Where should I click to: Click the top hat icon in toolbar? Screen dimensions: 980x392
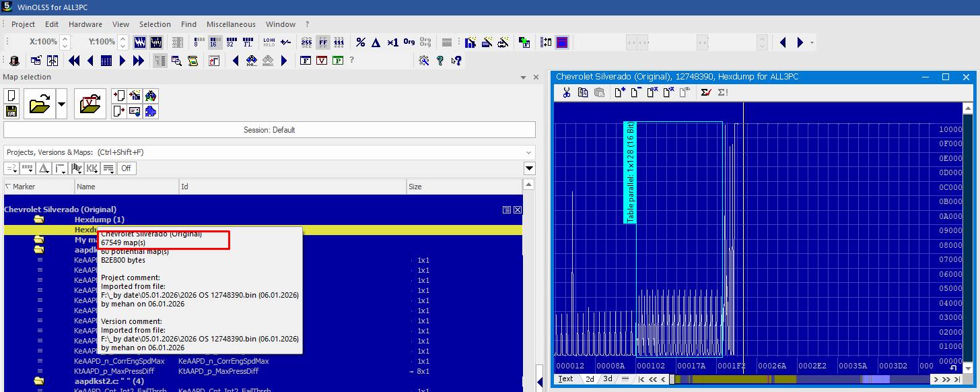tap(13, 61)
